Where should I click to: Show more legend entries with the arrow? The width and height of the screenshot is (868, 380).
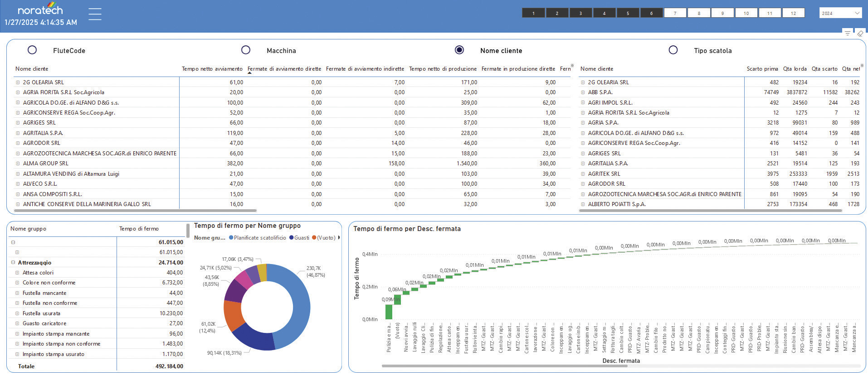(339, 238)
